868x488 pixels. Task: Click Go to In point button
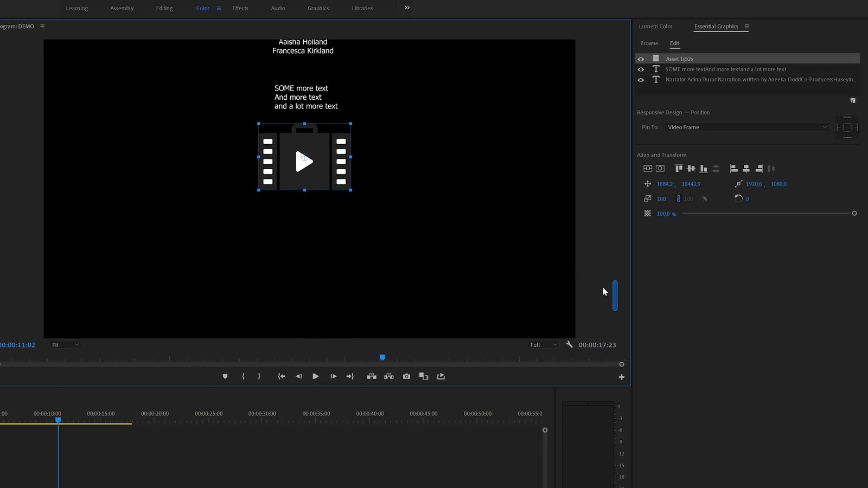(282, 376)
